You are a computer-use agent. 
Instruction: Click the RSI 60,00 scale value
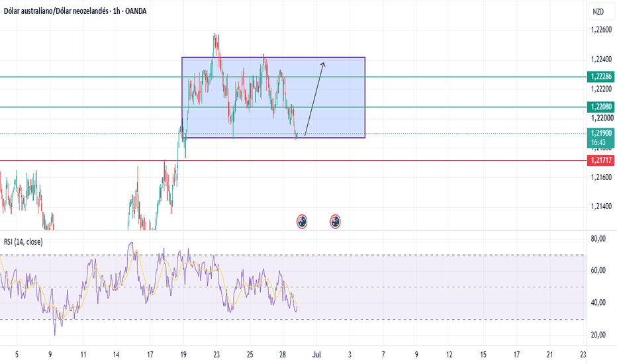coord(598,270)
